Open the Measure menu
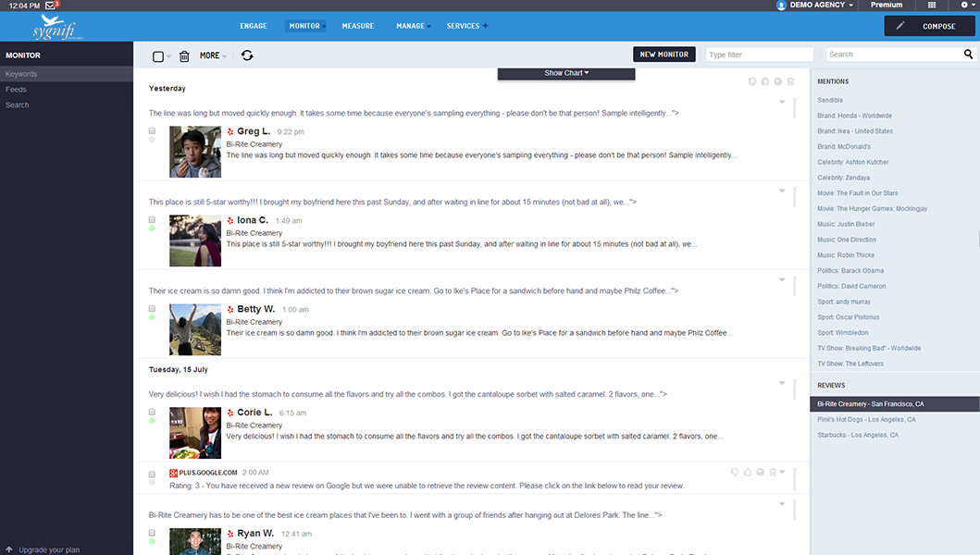Image resolution: width=980 pixels, height=555 pixels. pyautogui.click(x=357, y=26)
